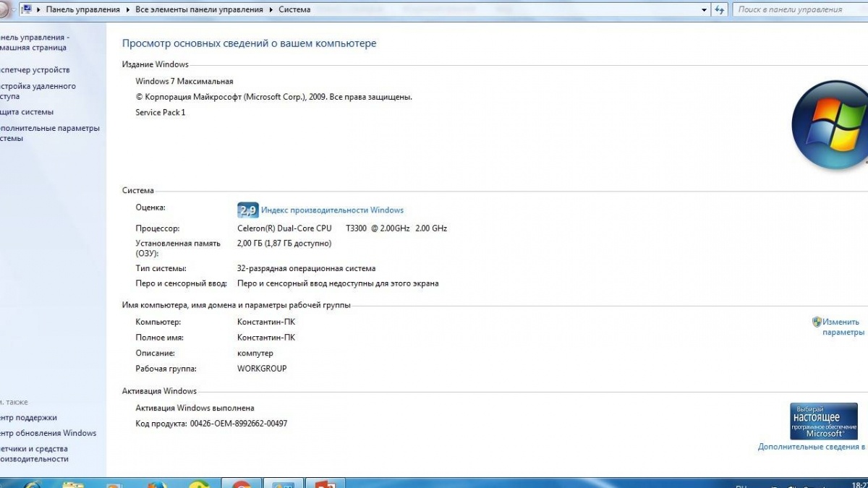Screen dimensions: 868x488
Task: Go to Все элементы панели управления breadcrumb
Action: [199, 10]
